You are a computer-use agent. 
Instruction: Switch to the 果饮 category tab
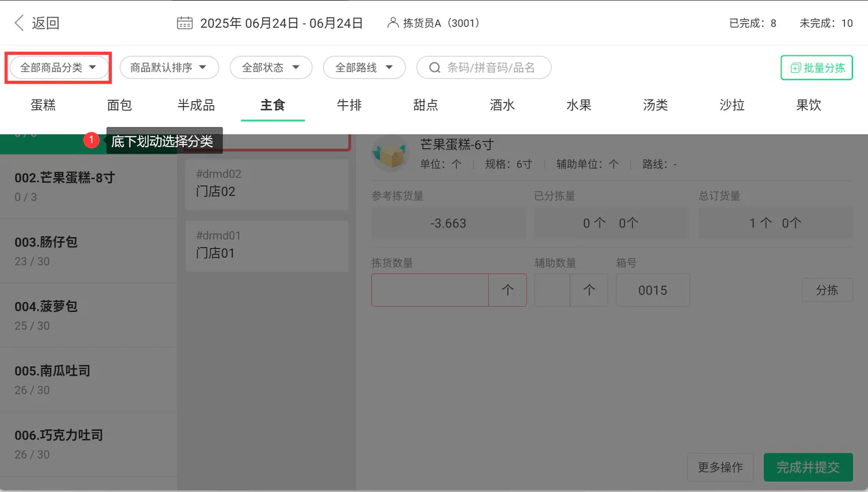[810, 105]
